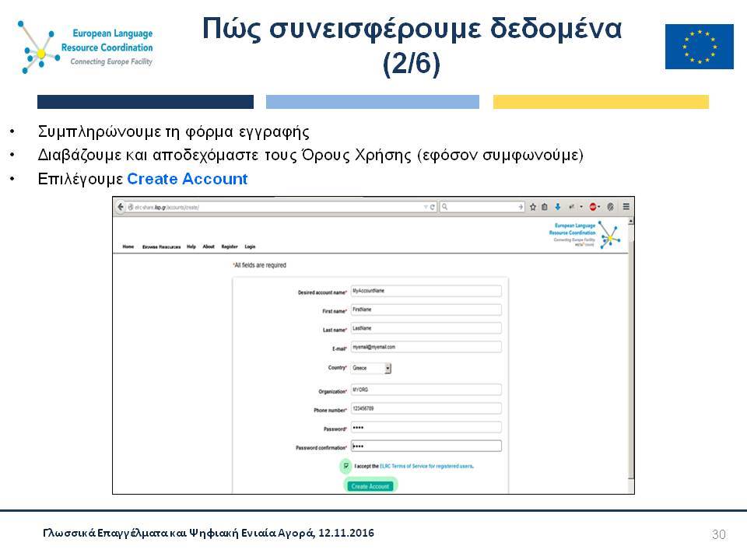Open the browser hamburger menu
747x560 pixels.
[x=626, y=207]
